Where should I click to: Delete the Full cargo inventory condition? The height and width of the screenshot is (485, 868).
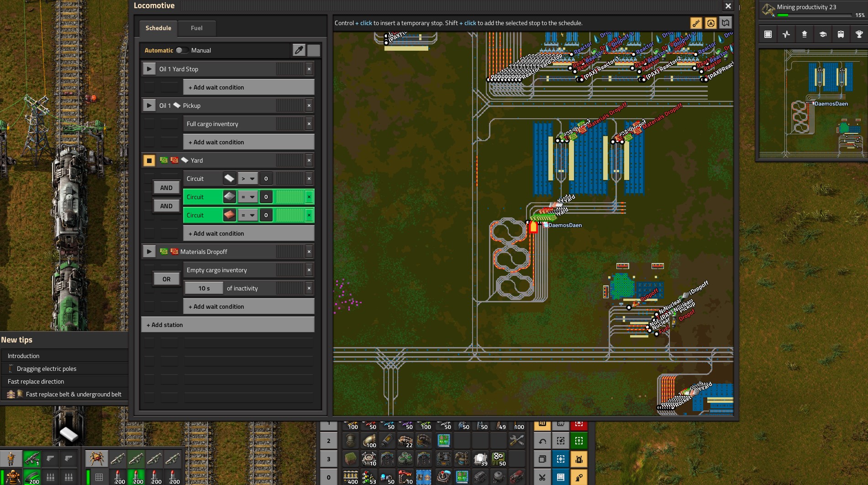(x=309, y=124)
